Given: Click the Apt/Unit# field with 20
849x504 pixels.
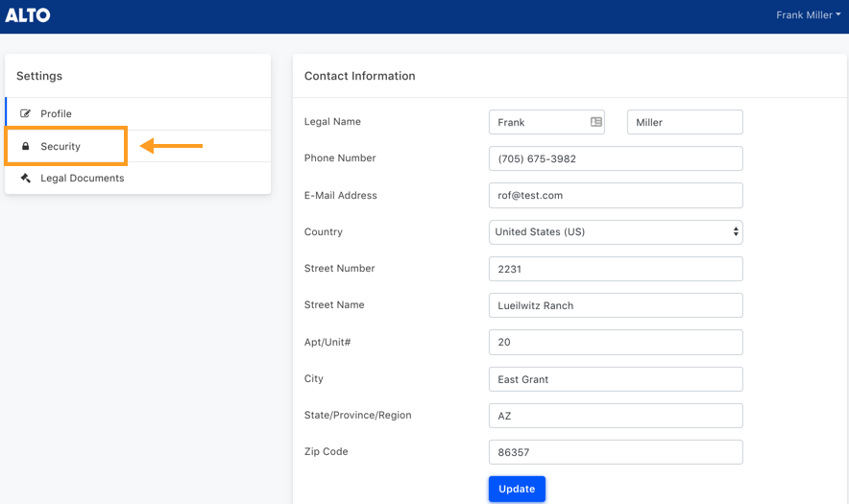Looking at the screenshot, I should pos(616,342).
